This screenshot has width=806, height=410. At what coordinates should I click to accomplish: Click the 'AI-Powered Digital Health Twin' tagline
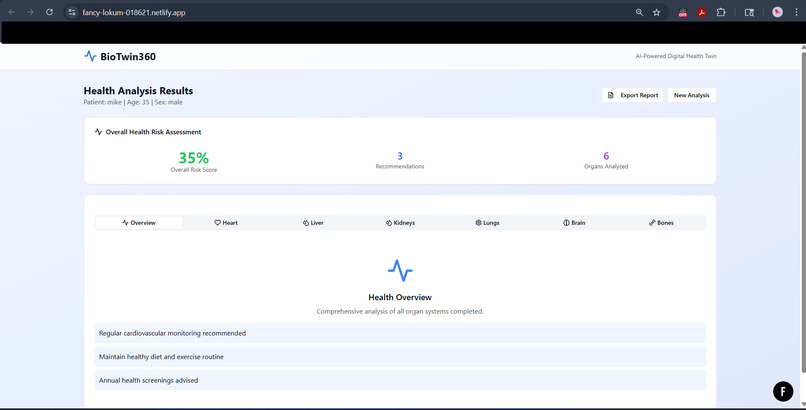pyautogui.click(x=676, y=56)
